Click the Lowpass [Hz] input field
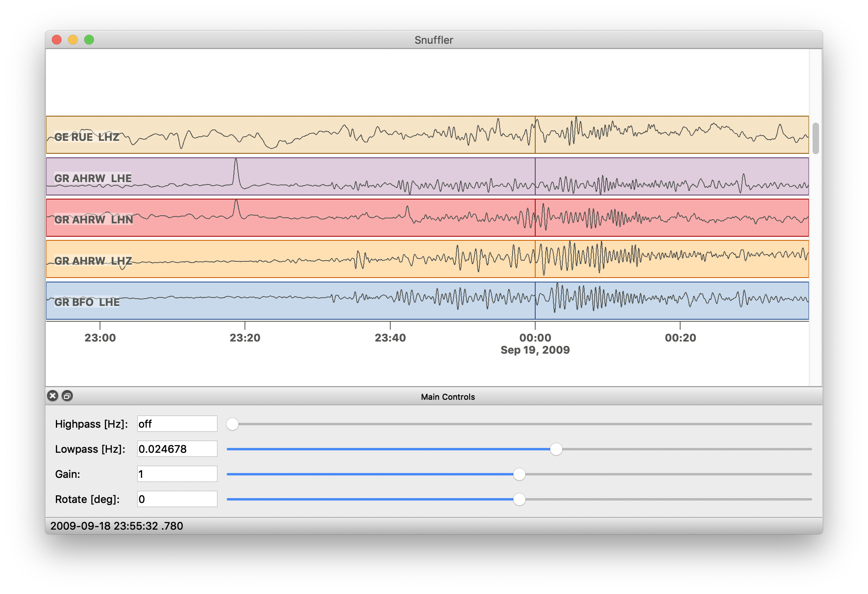This screenshot has height=594, width=868. (177, 449)
